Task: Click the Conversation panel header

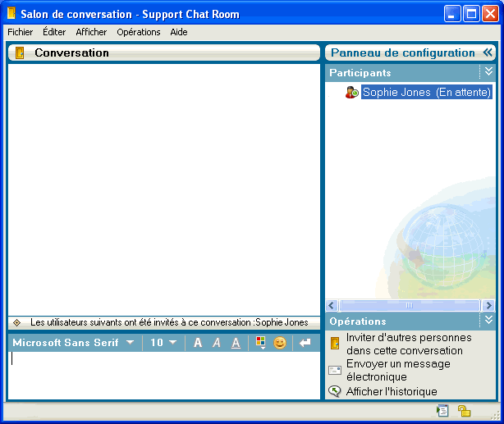Action: 164,52
